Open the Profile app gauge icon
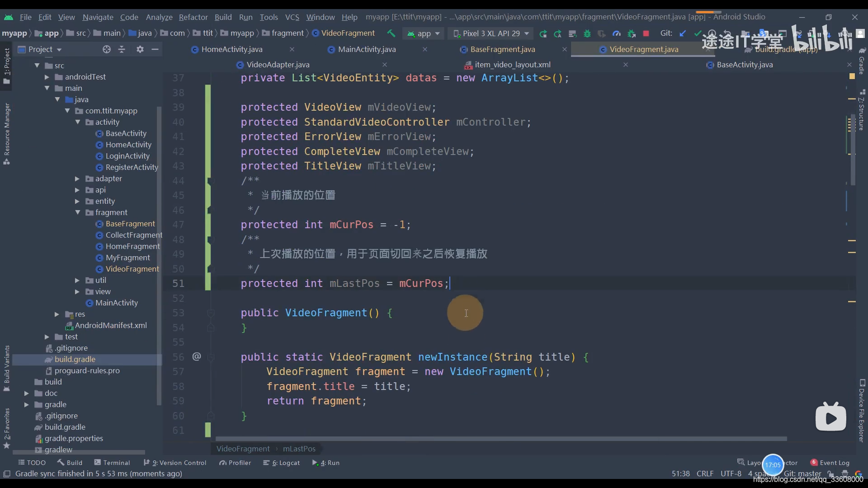The image size is (868, 488). [617, 33]
